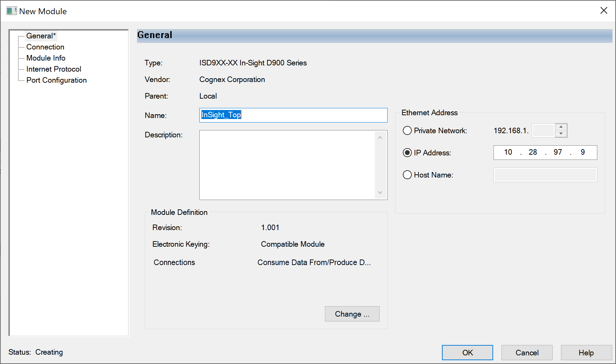Open the Module Info page
The height and width of the screenshot is (364, 616).
click(x=46, y=58)
